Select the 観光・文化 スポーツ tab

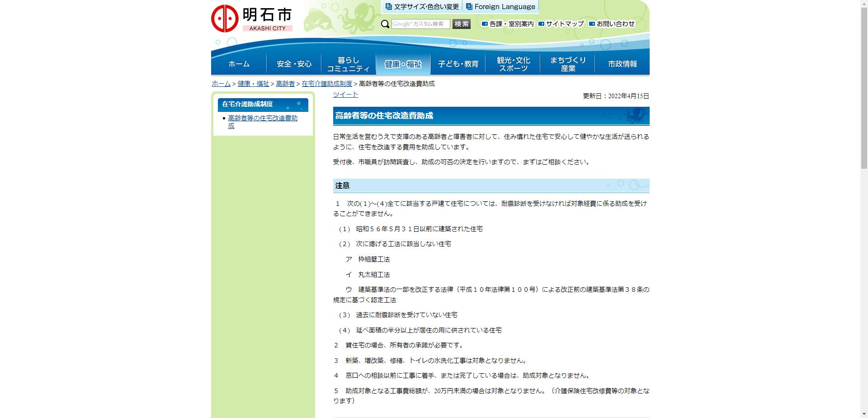pos(513,64)
